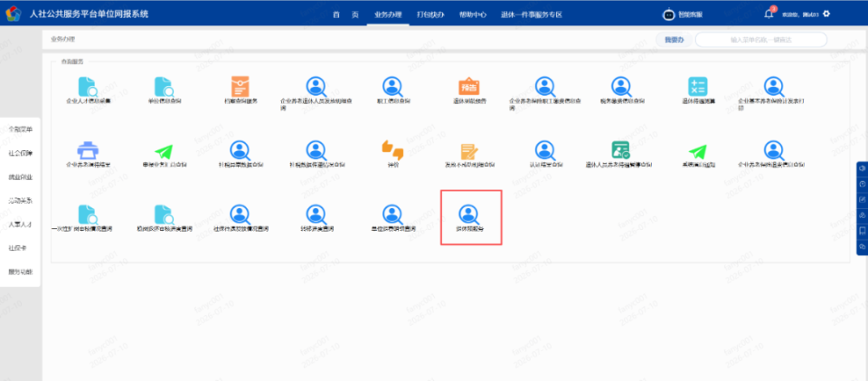Open the orange 预告 retirement notice icon
Screen dimensions: 868x381
click(469, 86)
